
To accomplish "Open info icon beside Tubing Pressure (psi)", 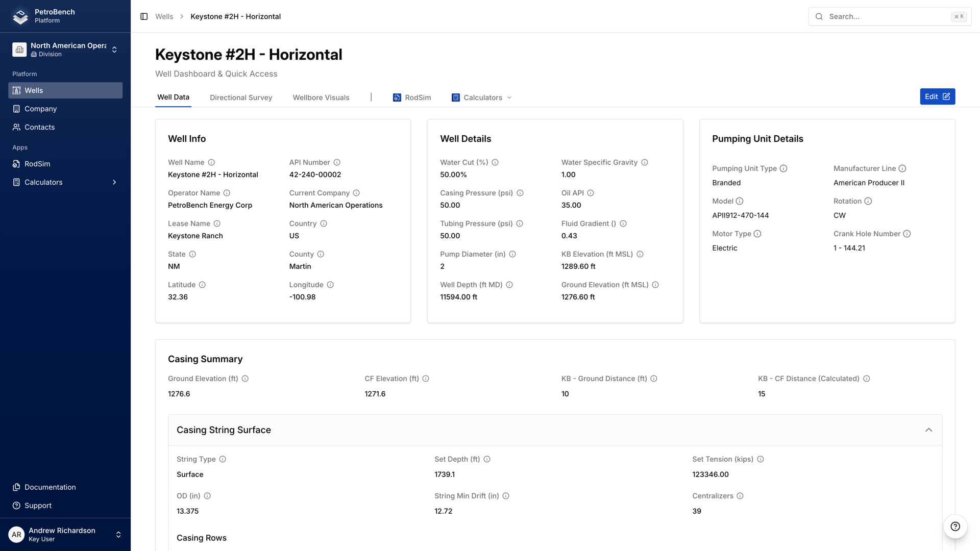I will (520, 223).
